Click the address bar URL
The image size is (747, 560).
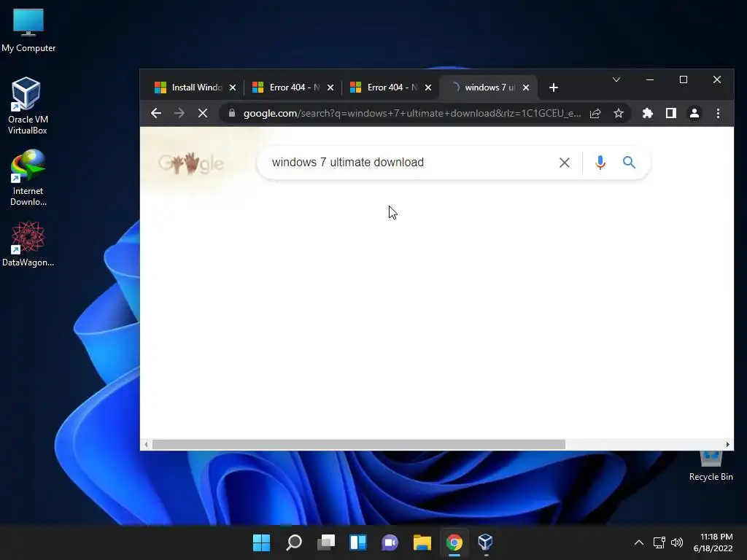click(x=412, y=113)
